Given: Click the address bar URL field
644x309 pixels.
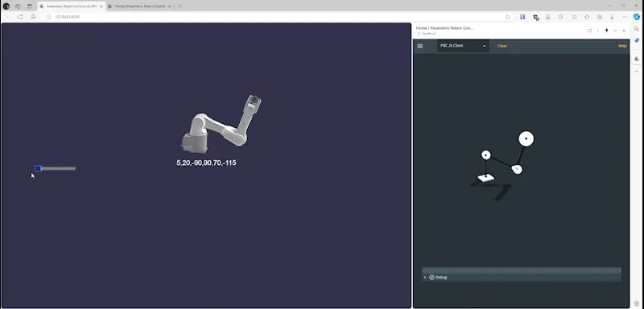Looking at the screenshot, I should point(275,17).
